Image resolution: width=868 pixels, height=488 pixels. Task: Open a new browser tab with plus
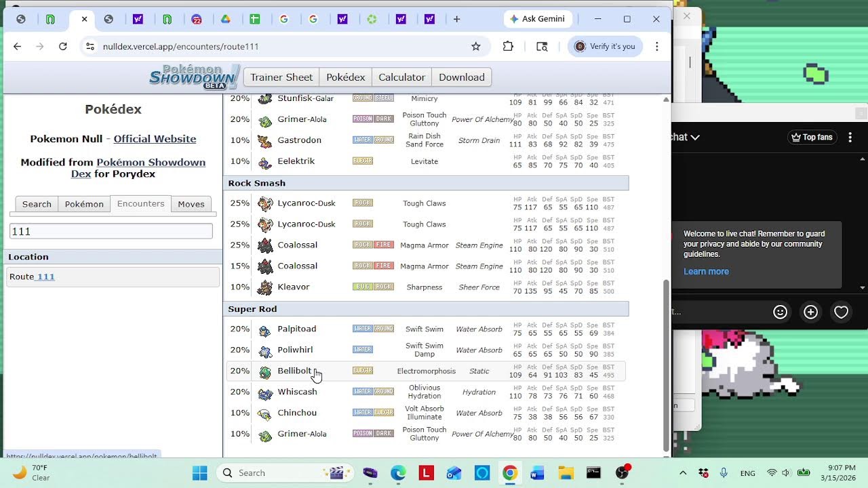click(456, 19)
